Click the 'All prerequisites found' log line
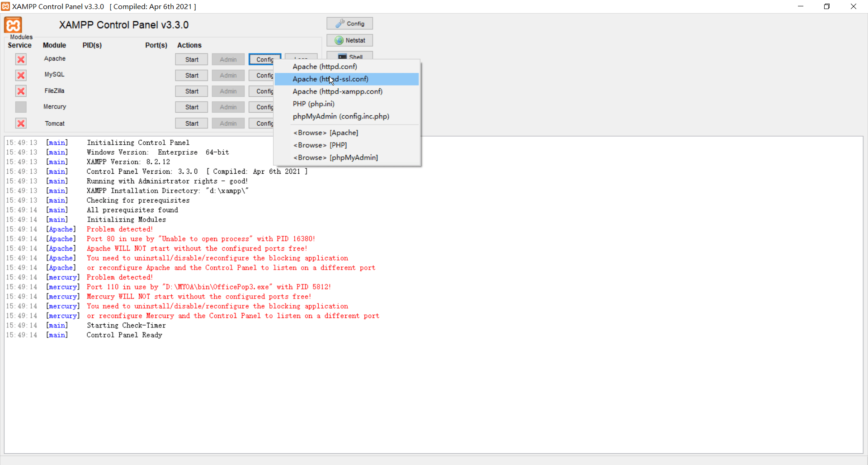 132,210
